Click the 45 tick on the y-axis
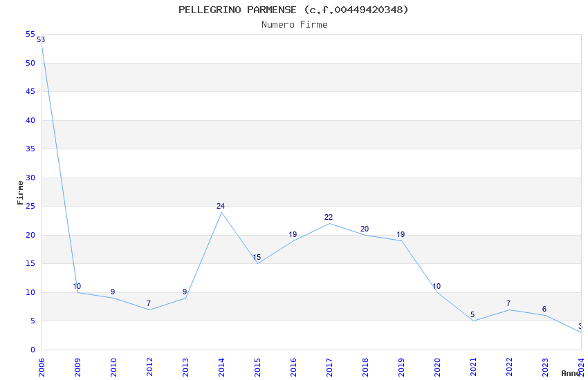Viewport: 588px width, 380px height. [30, 92]
